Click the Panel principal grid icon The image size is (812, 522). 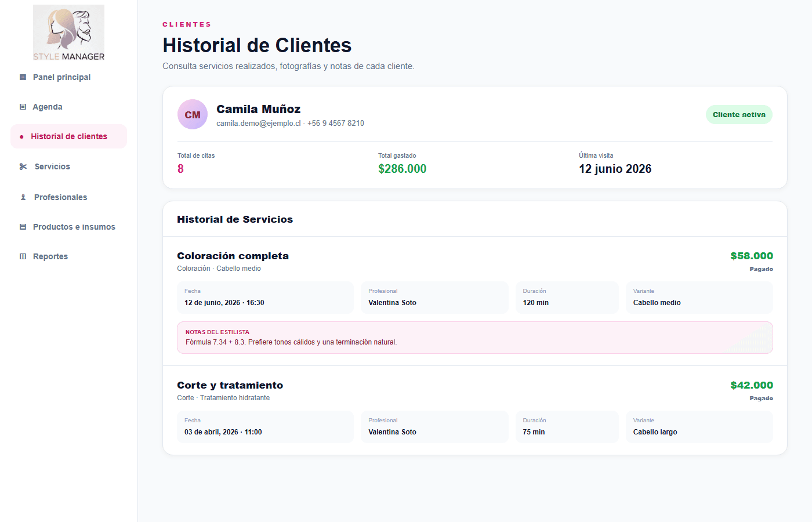point(23,77)
